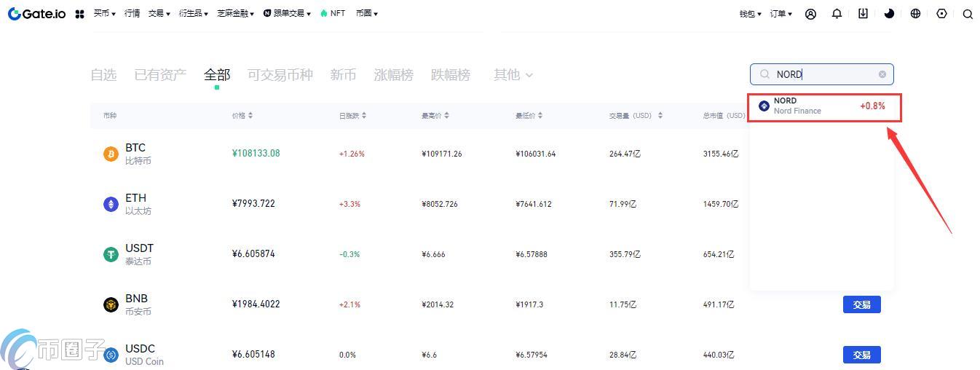Select the 全部 tab
This screenshot has width=980, height=370.
pyautogui.click(x=217, y=74)
